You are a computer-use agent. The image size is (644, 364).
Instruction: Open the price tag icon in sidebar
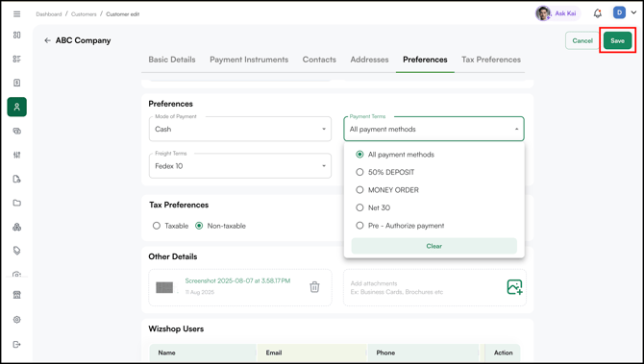click(17, 251)
